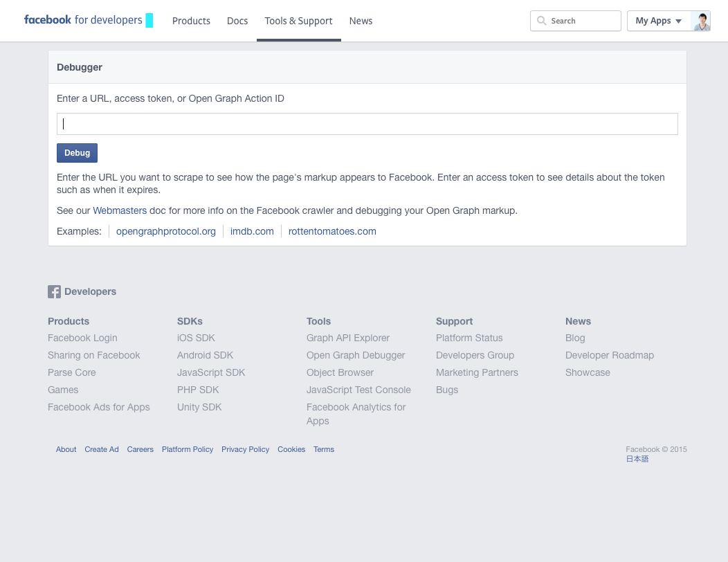Viewport: 728px width, 562px height.
Task: Click the search magnifier icon
Action: pyautogui.click(x=541, y=21)
